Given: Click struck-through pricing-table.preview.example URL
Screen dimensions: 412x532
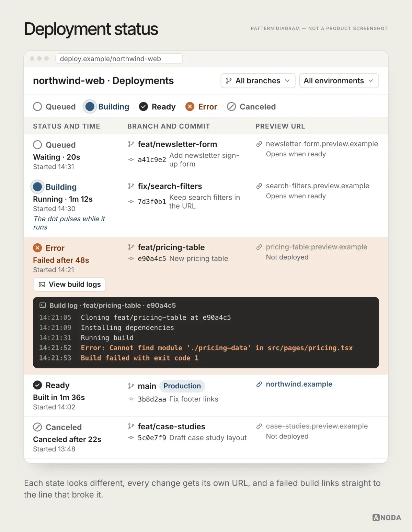Looking at the screenshot, I should [317, 247].
